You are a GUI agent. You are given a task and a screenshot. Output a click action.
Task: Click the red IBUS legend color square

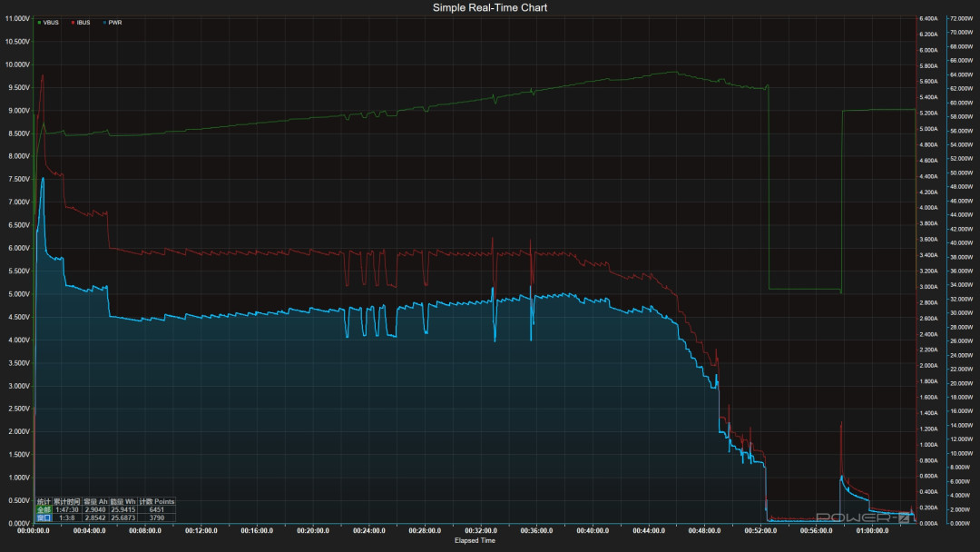[x=73, y=23]
